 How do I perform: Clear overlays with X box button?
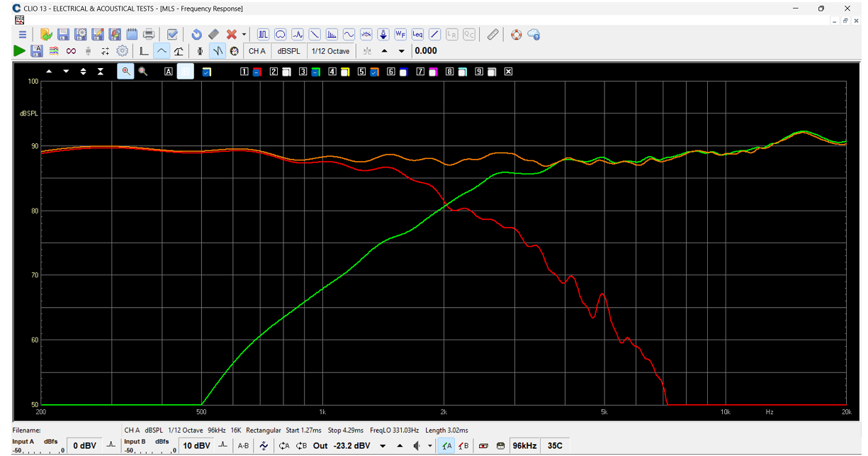click(x=508, y=72)
